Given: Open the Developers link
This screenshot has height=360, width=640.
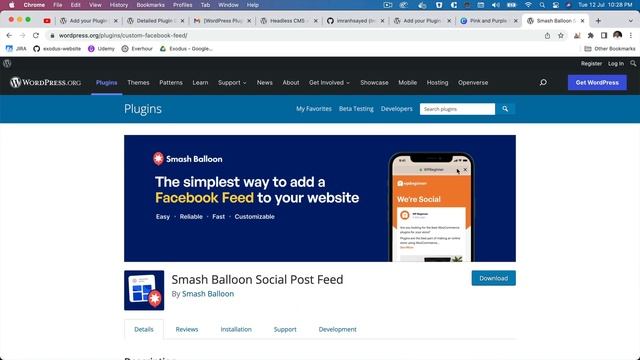Looking at the screenshot, I should point(396,109).
